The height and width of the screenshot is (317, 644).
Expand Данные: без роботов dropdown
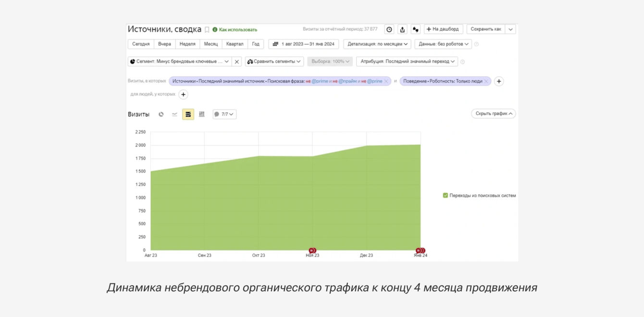tap(443, 44)
